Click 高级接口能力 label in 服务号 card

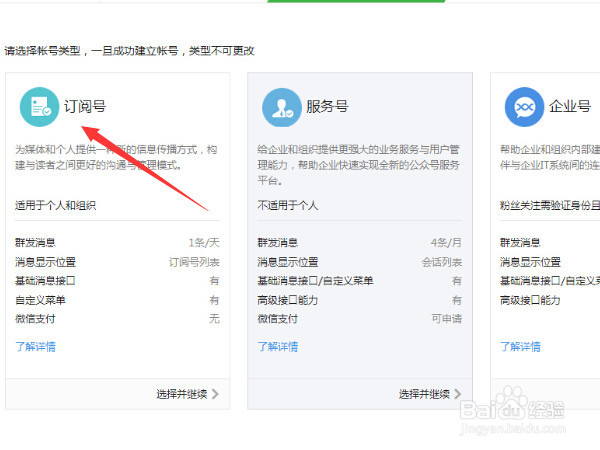coord(288,300)
